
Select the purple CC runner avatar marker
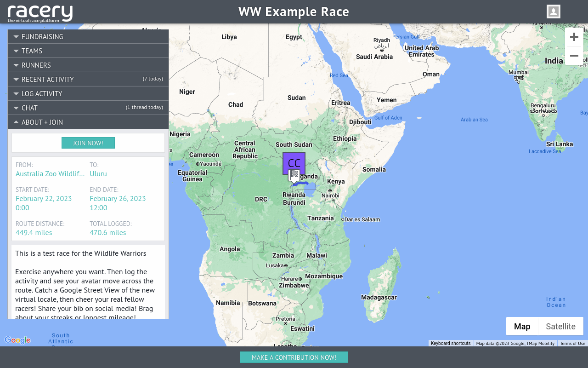(294, 162)
